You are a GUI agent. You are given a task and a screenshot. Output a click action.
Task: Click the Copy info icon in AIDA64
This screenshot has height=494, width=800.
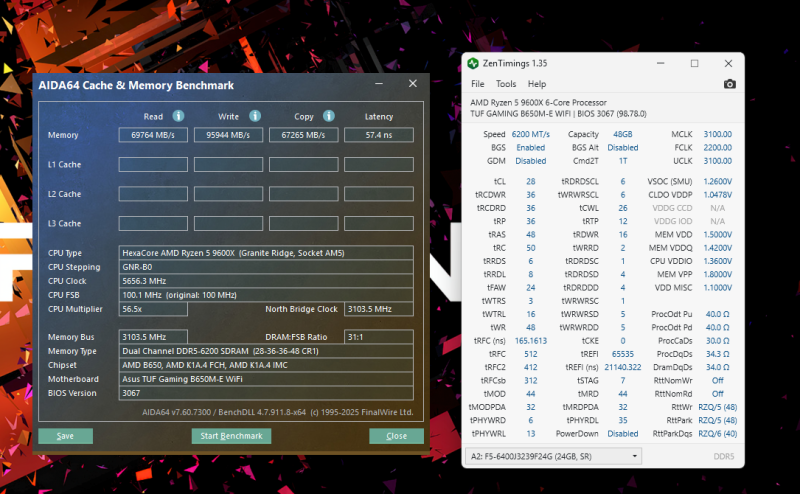(x=329, y=116)
